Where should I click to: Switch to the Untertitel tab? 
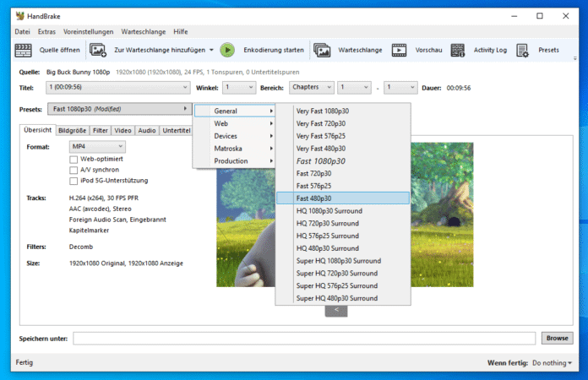click(177, 130)
